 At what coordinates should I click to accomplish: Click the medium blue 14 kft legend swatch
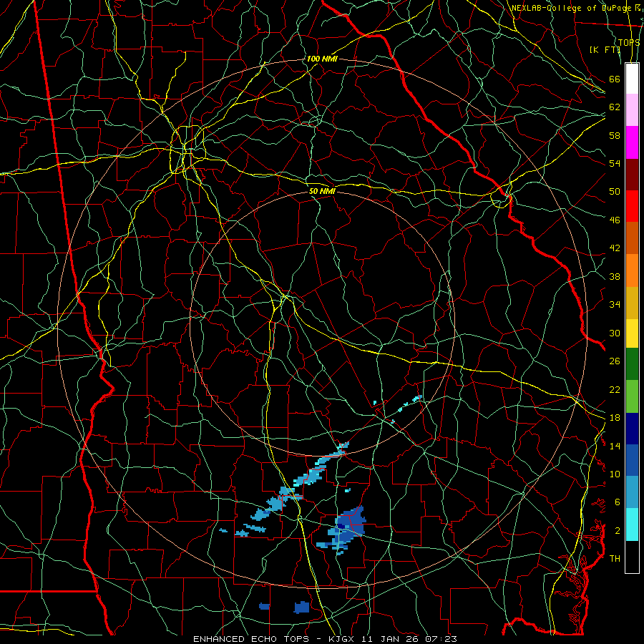point(632,460)
